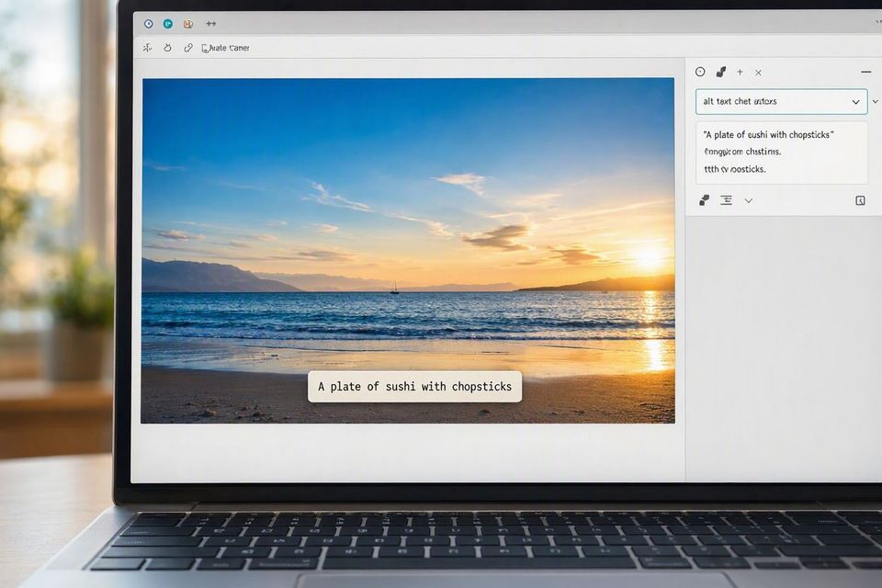This screenshot has height=588, width=882.
Task: Click the blue circle target icon in title bar
Action: pos(149,24)
